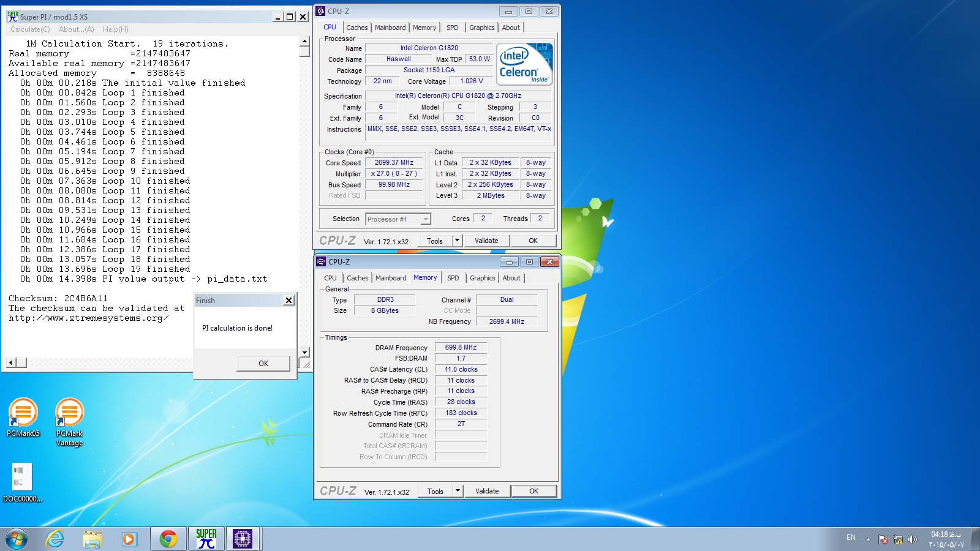Click the Core Speed value 2699.37 MHz
Screen dimensions: 980x551
coord(394,162)
